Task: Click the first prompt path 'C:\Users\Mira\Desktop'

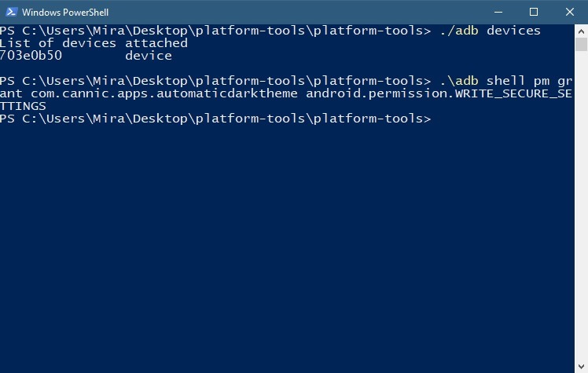Action: coord(105,31)
